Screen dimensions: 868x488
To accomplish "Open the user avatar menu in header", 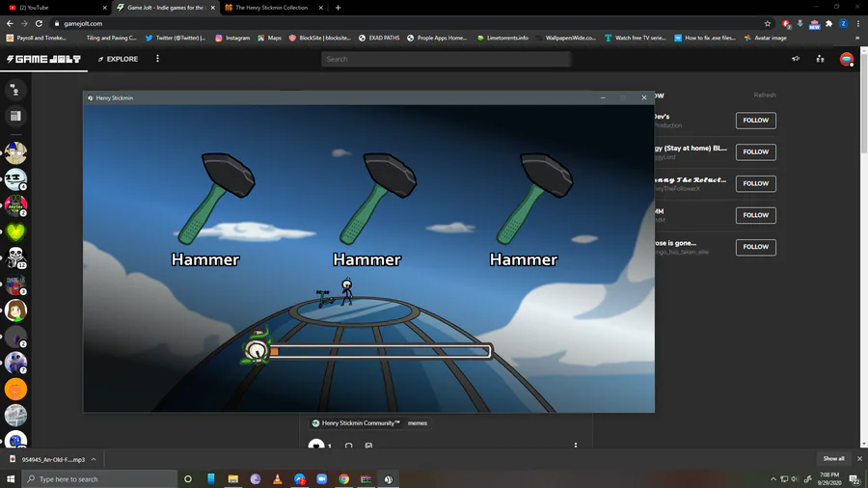I will click(x=847, y=59).
